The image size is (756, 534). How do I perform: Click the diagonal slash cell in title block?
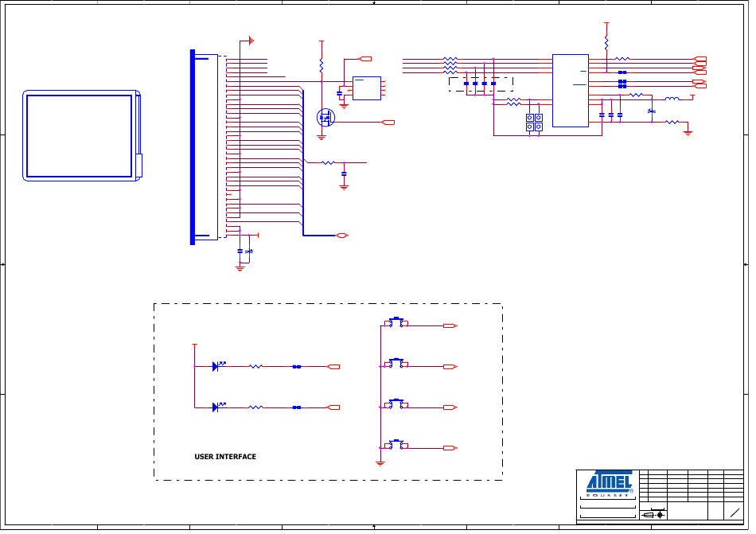[x=735, y=513]
